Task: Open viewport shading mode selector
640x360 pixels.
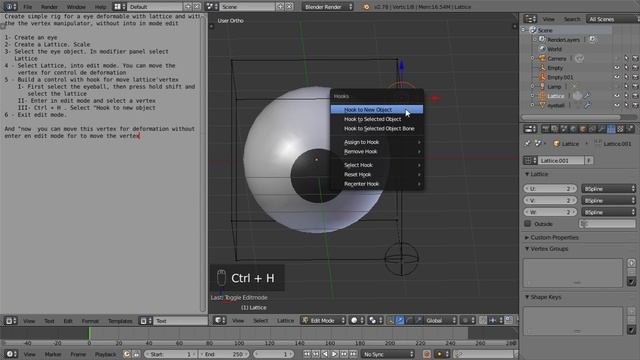Action: tap(357, 320)
